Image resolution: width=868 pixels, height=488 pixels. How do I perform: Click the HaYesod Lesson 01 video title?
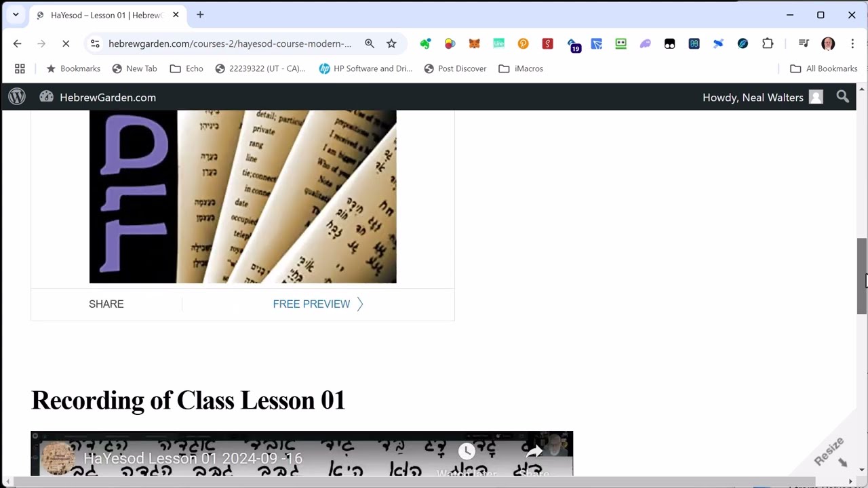(193, 458)
